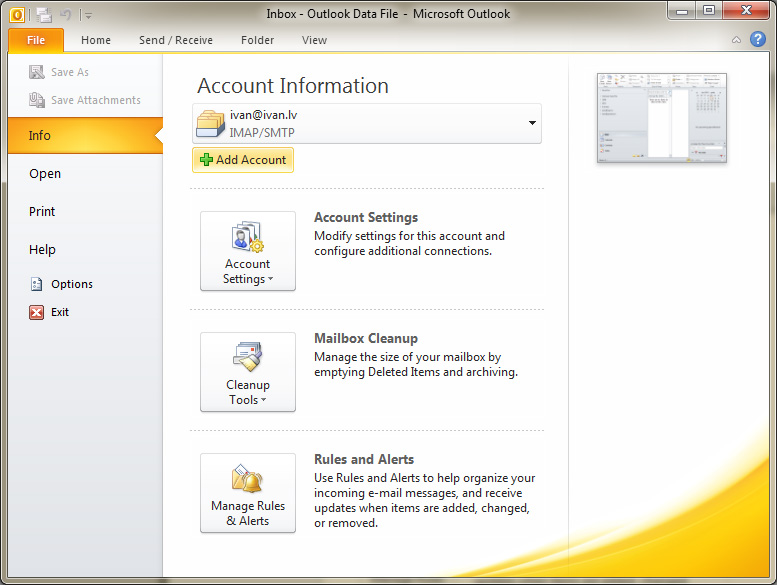
Task: Select Help in the Backstage menu
Action: click(x=42, y=250)
